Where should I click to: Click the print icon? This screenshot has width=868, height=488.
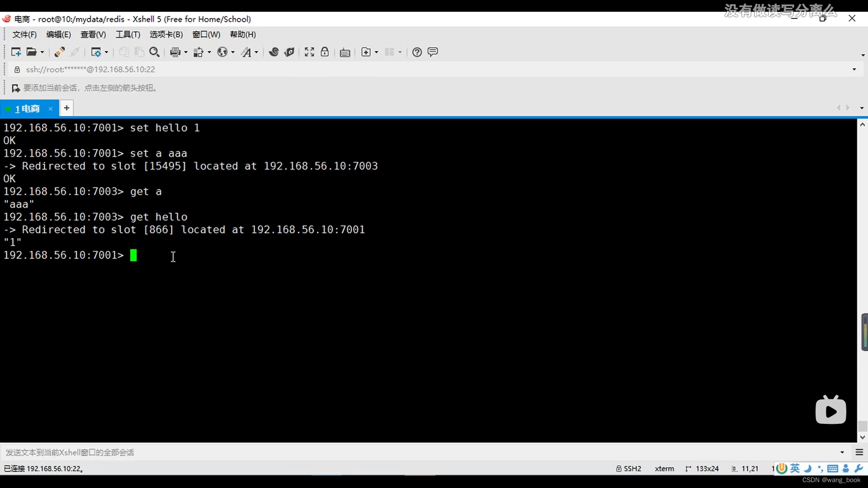point(175,52)
